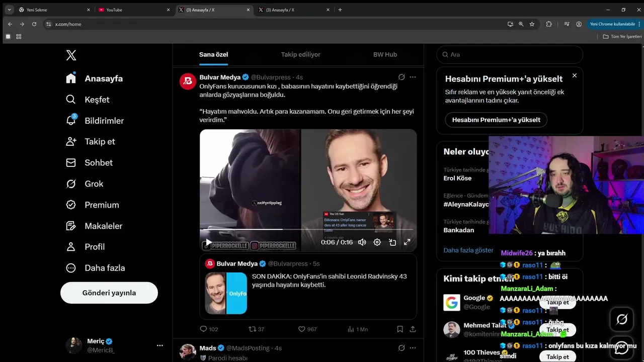Click Grok icon on Bulvar Medya post
Screen dimensions: 644x362
pyautogui.click(x=401, y=77)
